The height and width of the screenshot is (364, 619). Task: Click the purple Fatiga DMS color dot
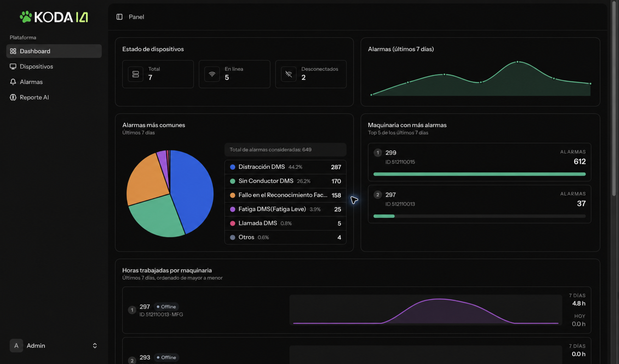pos(232,209)
